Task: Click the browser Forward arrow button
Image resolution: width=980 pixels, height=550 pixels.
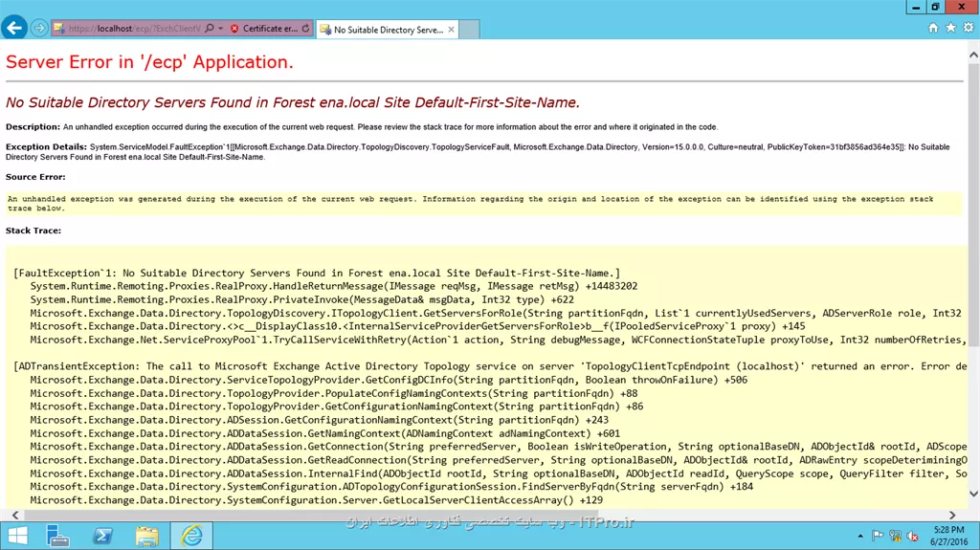Action: click(38, 28)
